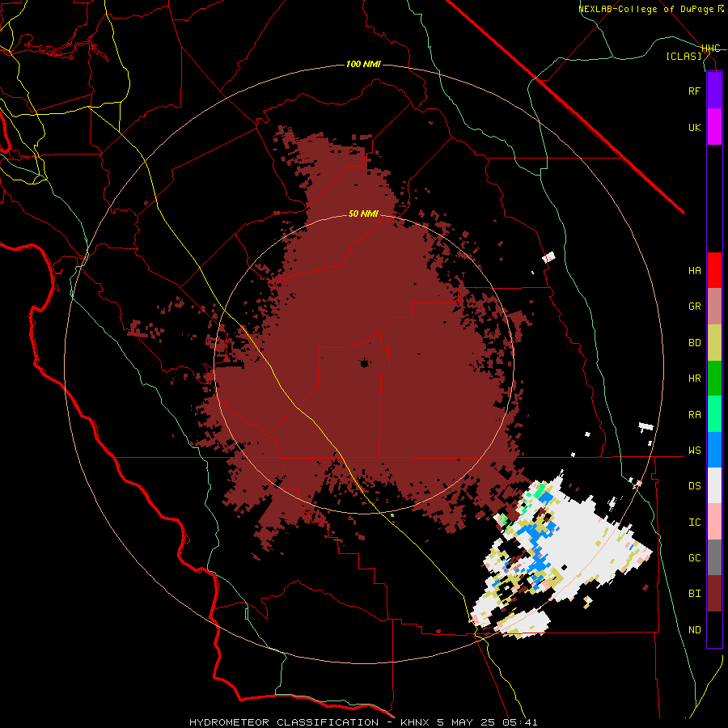Click the RF legend label

tap(694, 91)
